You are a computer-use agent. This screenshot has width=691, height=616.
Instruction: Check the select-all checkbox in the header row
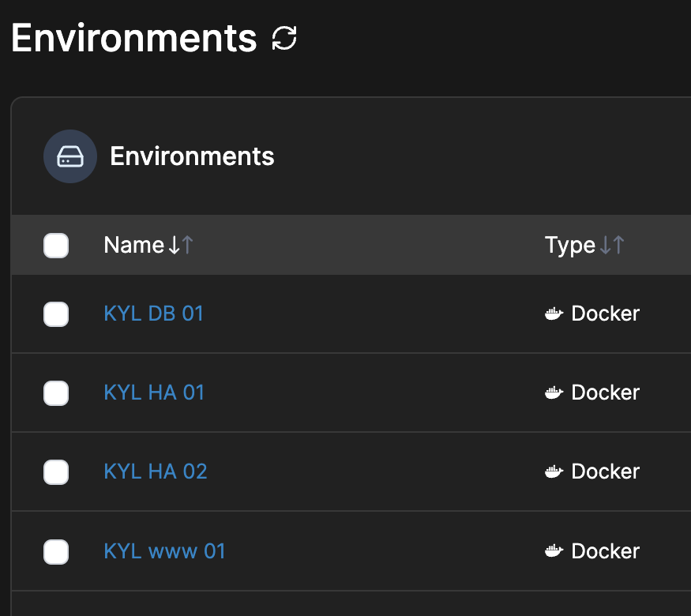[x=56, y=245]
